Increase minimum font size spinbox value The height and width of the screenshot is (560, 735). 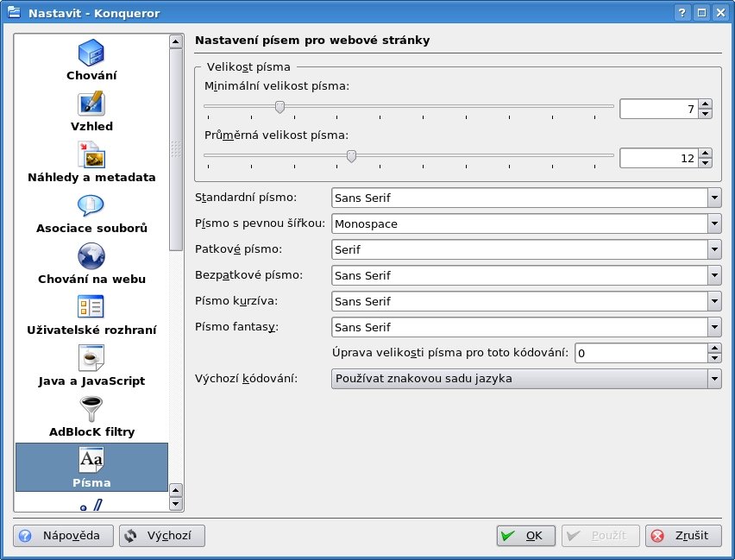(x=705, y=104)
